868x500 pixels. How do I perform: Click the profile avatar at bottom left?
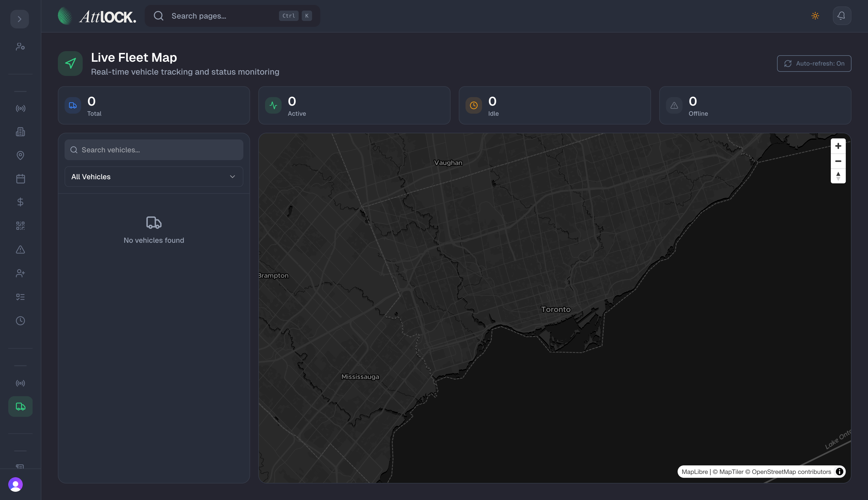pyautogui.click(x=16, y=484)
